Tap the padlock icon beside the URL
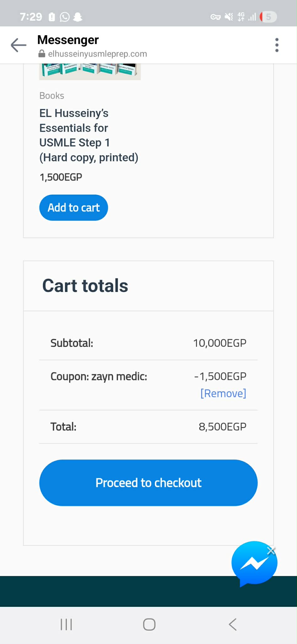 pyautogui.click(x=41, y=54)
